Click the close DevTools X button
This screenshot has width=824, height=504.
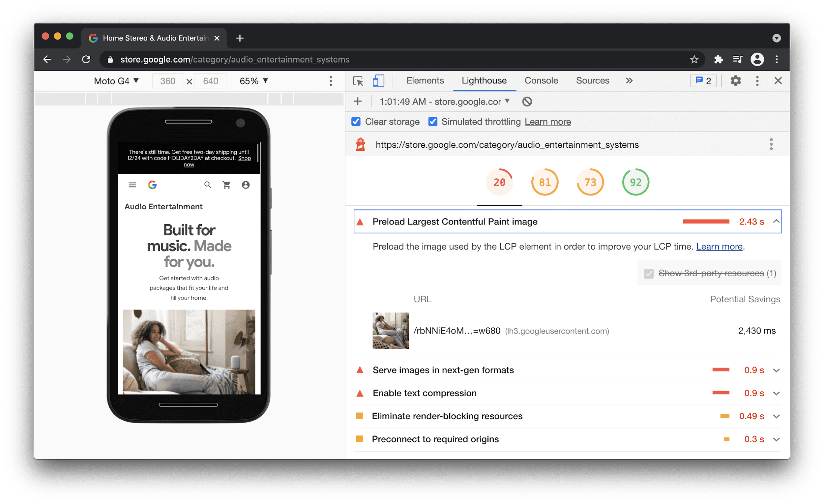(x=778, y=80)
